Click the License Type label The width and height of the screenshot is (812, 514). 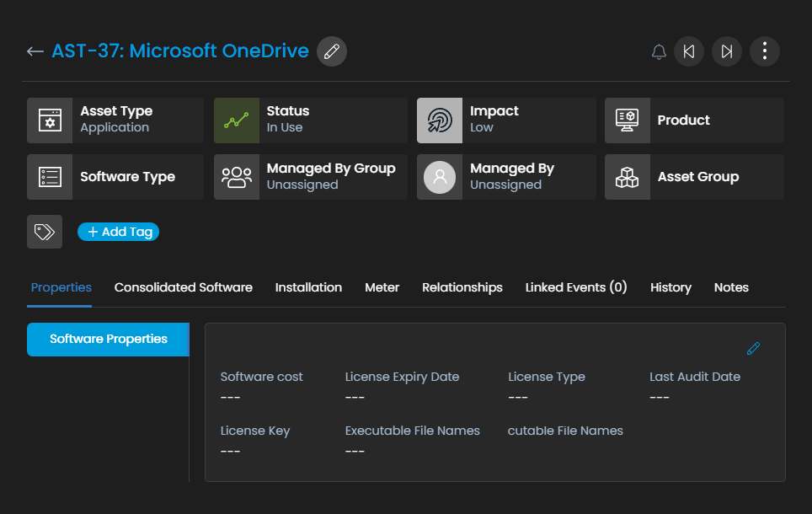click(547, 377)
